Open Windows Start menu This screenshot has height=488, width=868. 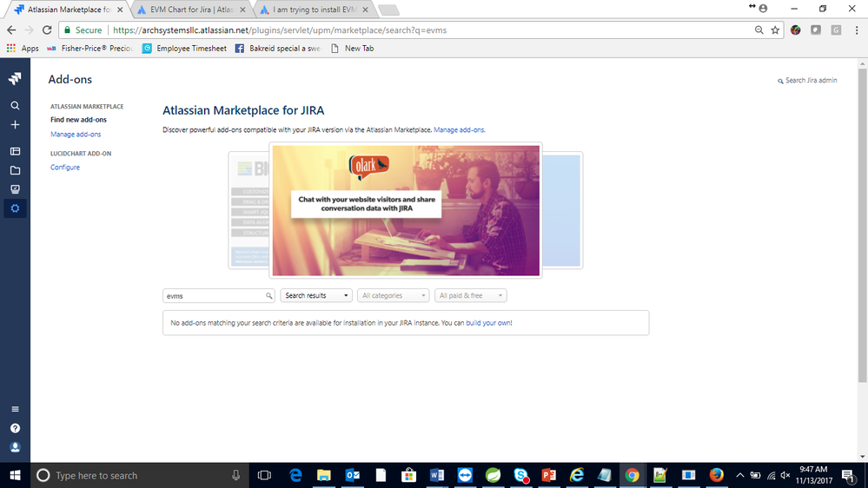coord(15,475)
